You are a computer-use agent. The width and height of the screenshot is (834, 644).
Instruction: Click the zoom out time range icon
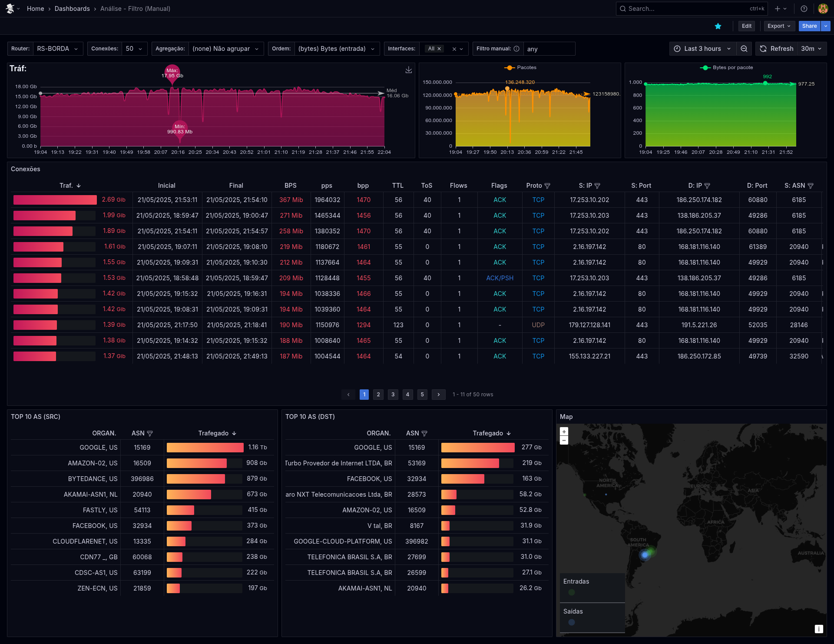tap(744, 49)
